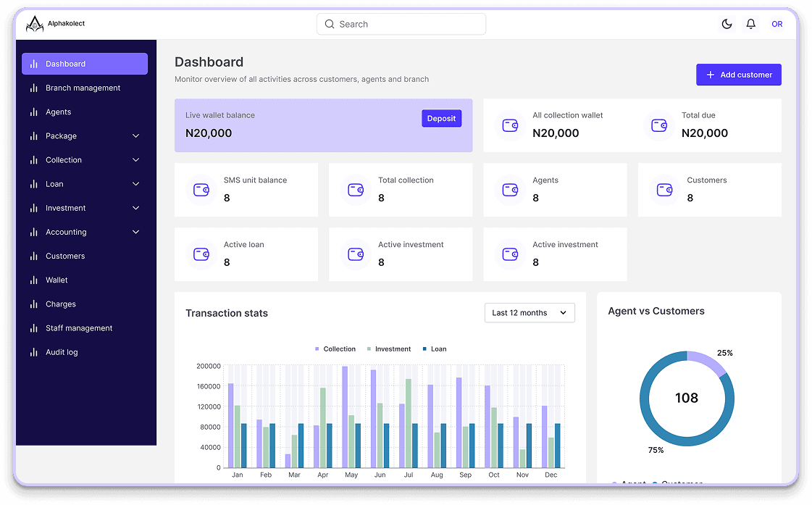812x505 pixels.
Task: Expand the Loan section chevron
Action: 135,184
